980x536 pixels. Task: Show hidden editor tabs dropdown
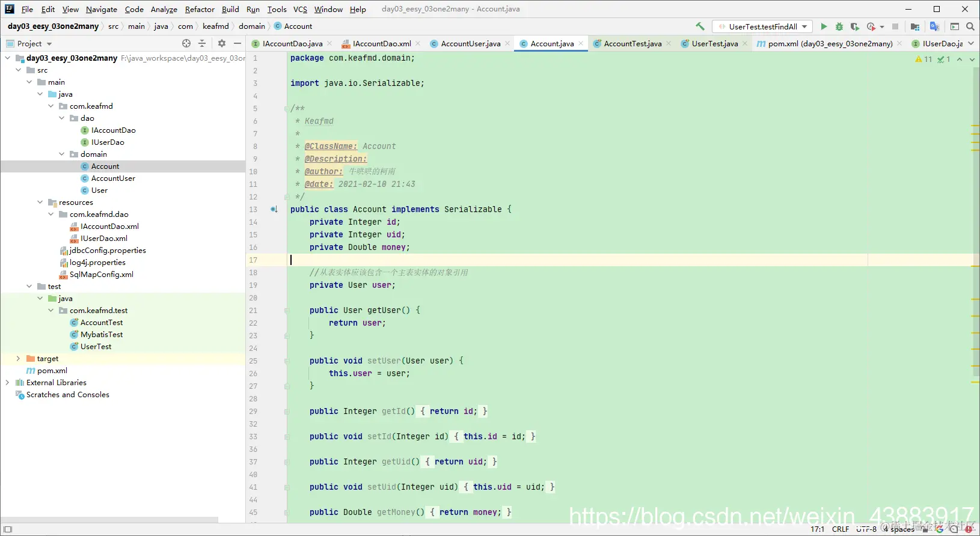tap(971, 43)
